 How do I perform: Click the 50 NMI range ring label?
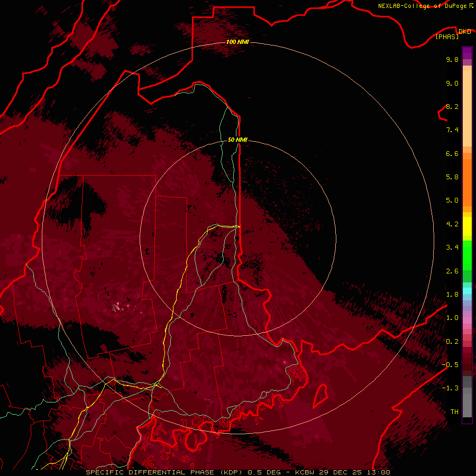(x=237, y=140)
